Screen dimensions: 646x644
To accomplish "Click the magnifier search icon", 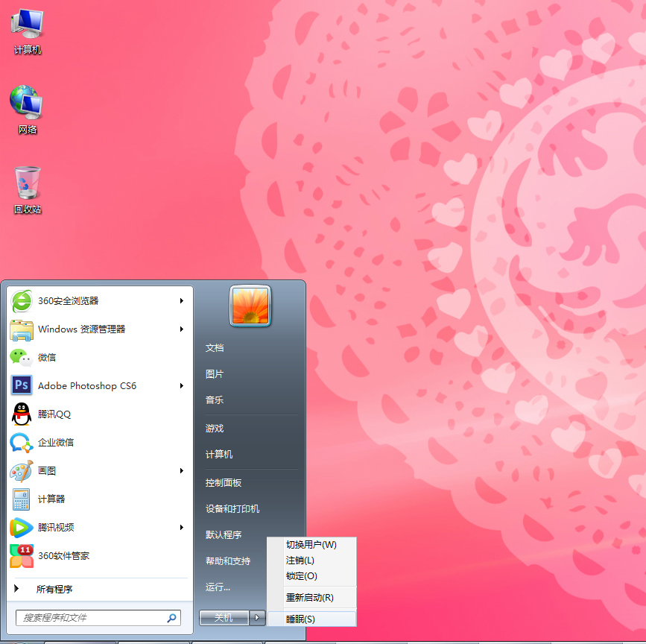I will click(172, 618).
